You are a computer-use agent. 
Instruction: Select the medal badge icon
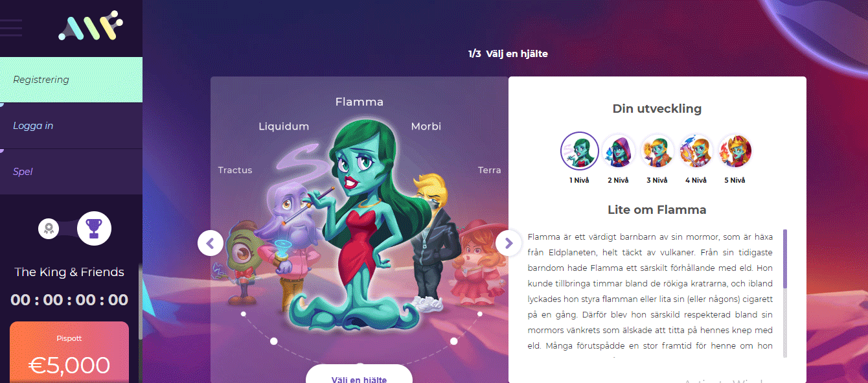49,228
